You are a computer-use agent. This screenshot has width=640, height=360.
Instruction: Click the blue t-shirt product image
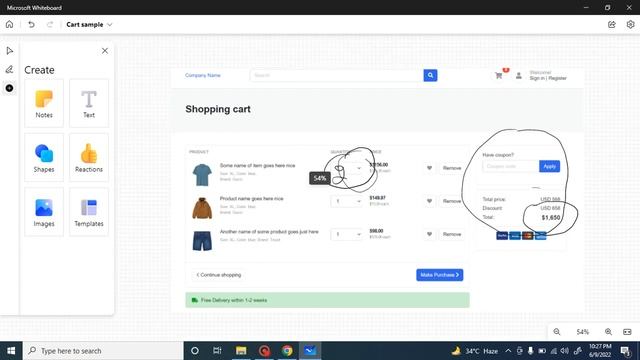(202, 175)
